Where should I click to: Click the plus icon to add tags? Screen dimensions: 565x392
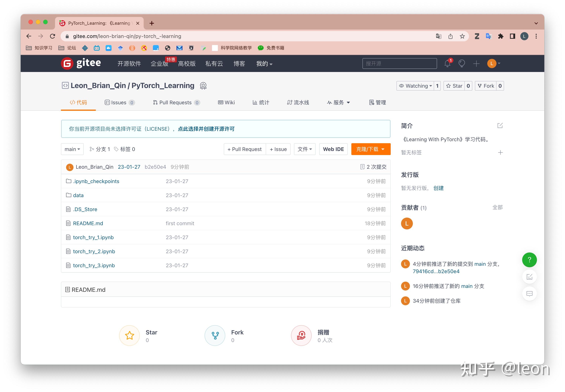[x=500, y=152]
